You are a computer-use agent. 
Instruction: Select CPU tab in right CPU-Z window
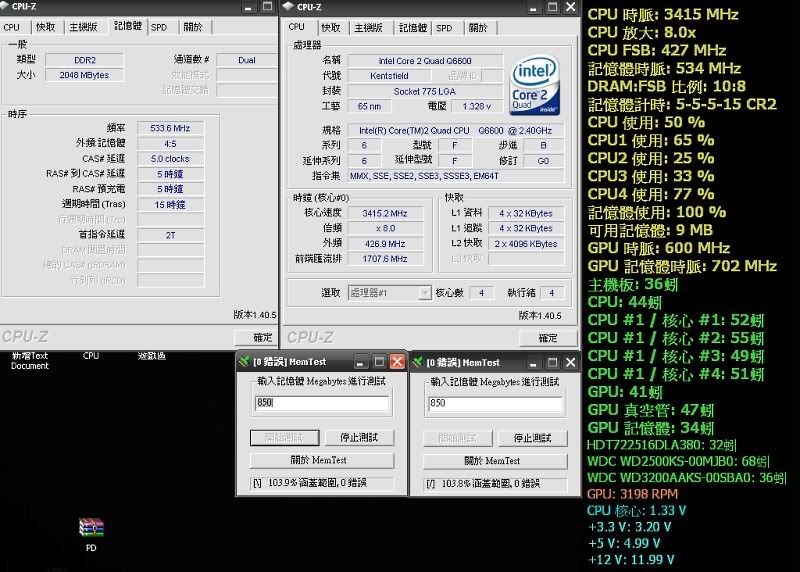[x=297, y=27]
